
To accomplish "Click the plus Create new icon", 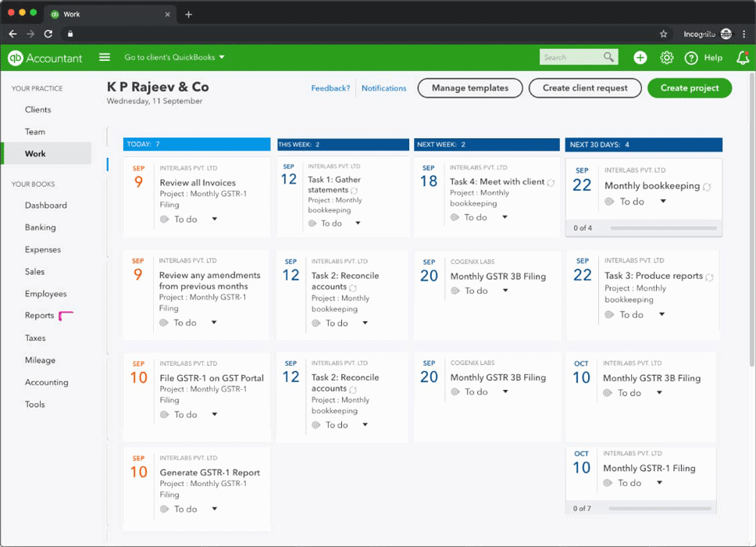I will click(x=640, y=58).
